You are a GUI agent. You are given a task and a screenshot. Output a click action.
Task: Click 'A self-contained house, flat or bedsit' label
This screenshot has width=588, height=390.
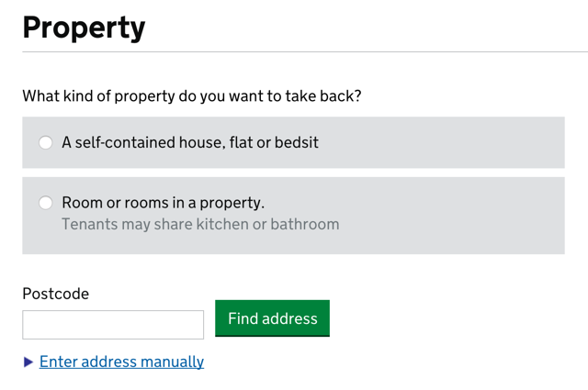pyautogui.click(x=189, y=142)
